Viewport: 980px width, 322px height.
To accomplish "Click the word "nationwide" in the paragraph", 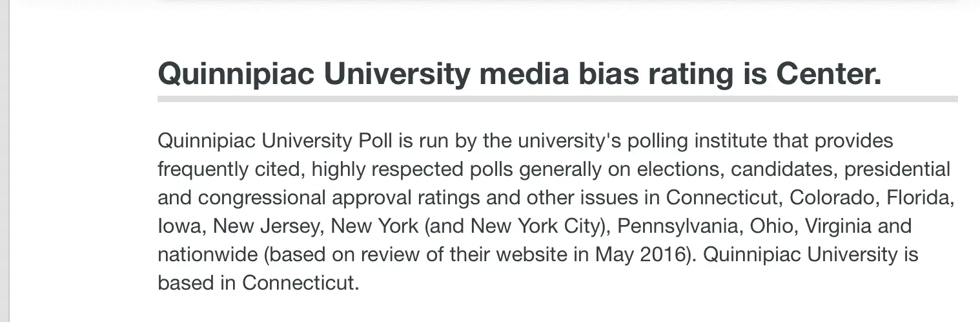I will tap(207, 254).
